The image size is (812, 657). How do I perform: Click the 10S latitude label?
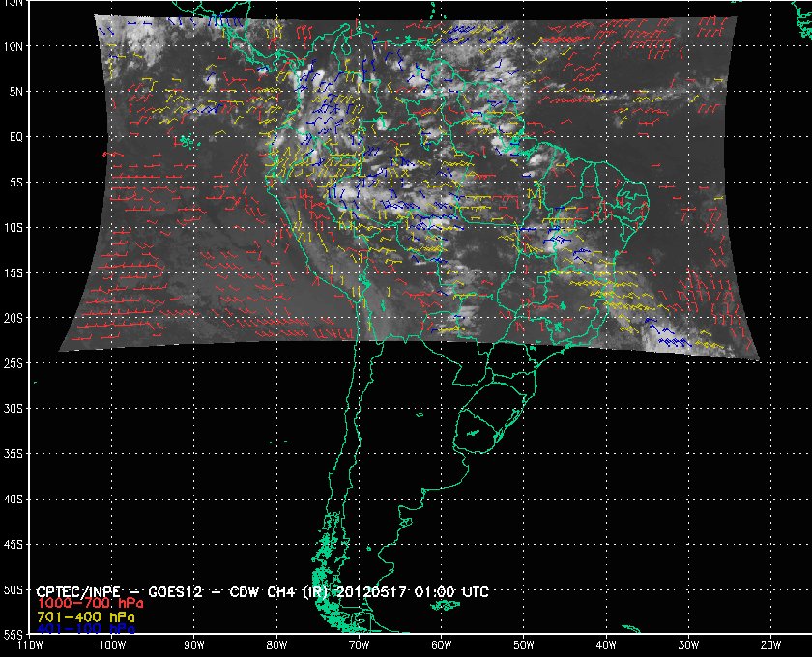click(14, 227)
